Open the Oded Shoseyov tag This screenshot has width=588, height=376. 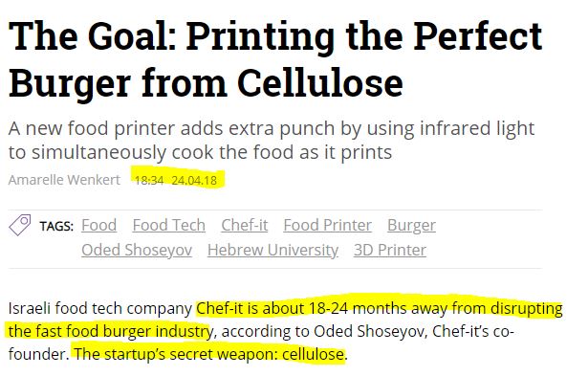[x=137, y=251]
